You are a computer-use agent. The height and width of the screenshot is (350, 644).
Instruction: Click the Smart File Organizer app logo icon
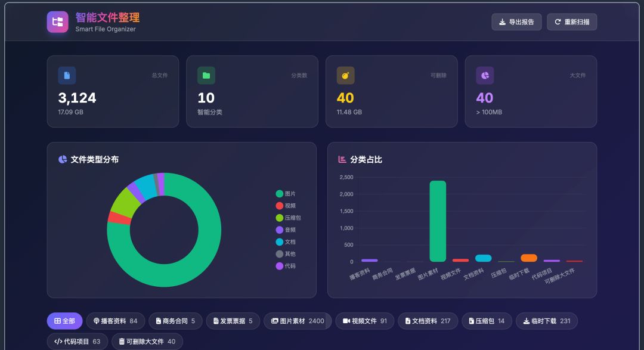click(57, 22)
